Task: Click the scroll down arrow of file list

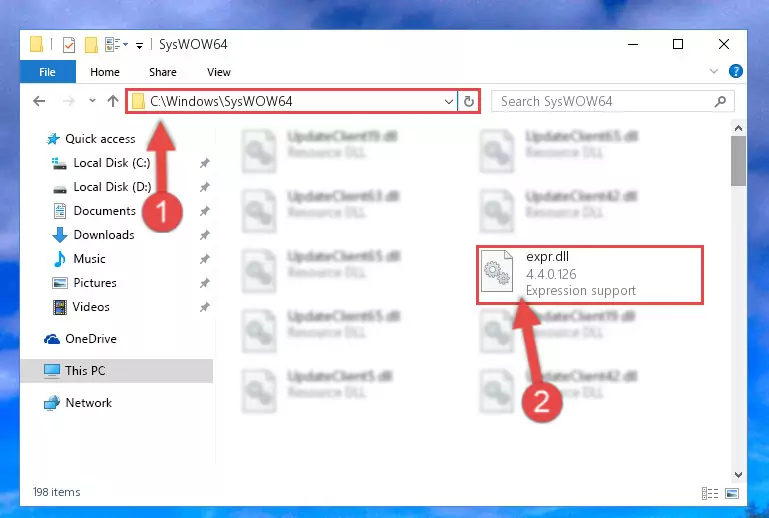Action: pos(738,475)
